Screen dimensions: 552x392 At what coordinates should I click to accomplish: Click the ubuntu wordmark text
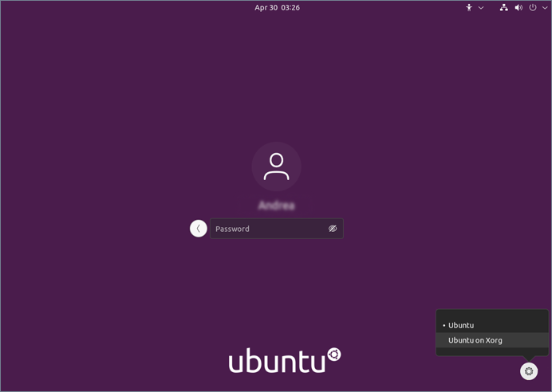pyautogui.click(x=277, y=361)
